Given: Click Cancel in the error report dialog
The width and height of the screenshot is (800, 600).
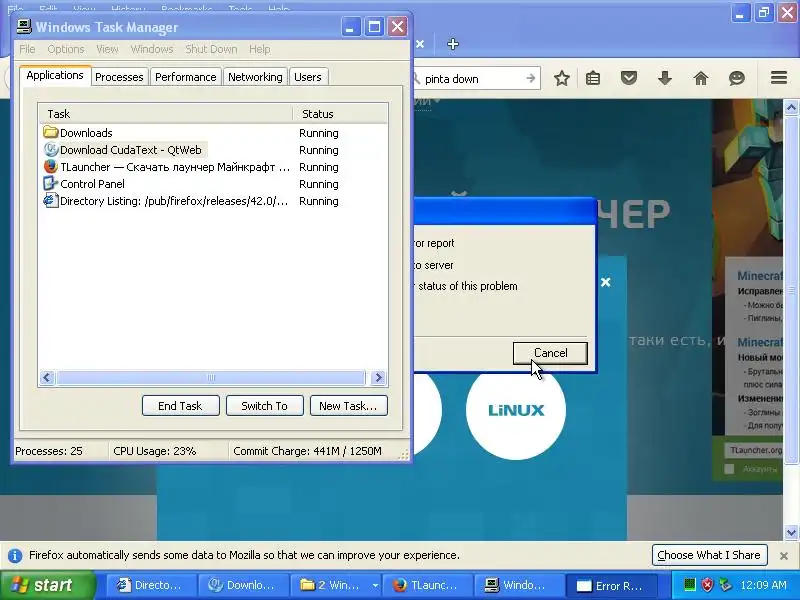Looking at the screenshot, I should point(551,353).
